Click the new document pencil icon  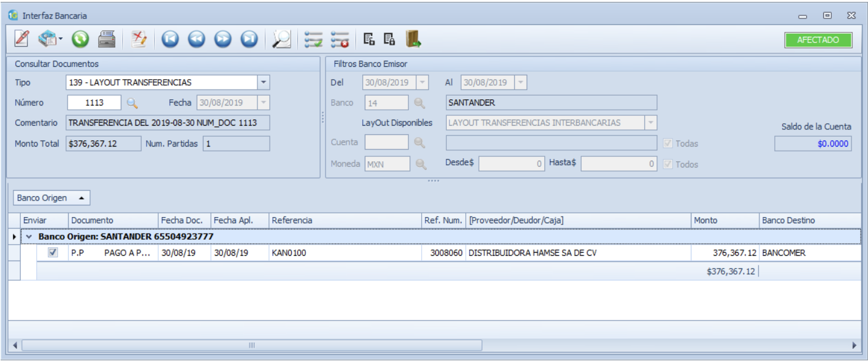point(21,40)
